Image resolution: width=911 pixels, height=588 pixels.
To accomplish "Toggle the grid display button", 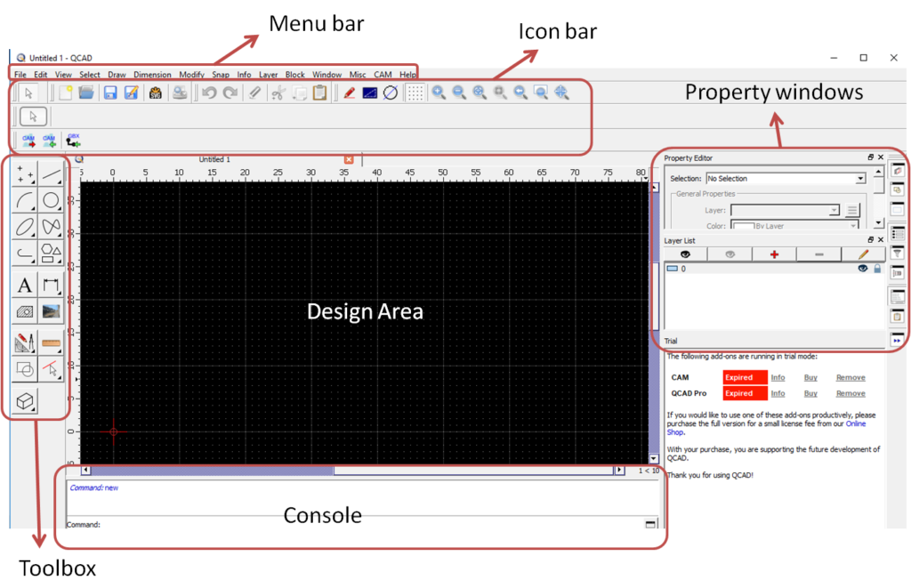I will (x=415, y=93).
